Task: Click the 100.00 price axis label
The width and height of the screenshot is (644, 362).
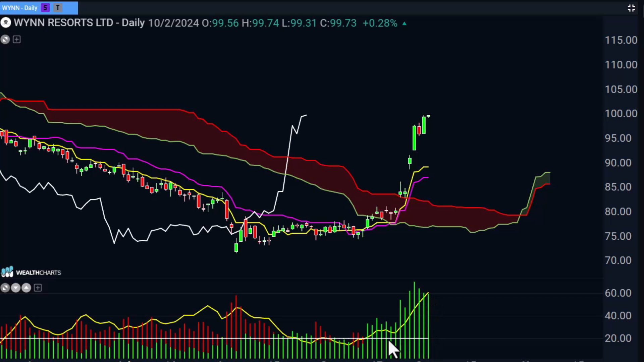Action: pyautogui.click(x=621, y=114)
